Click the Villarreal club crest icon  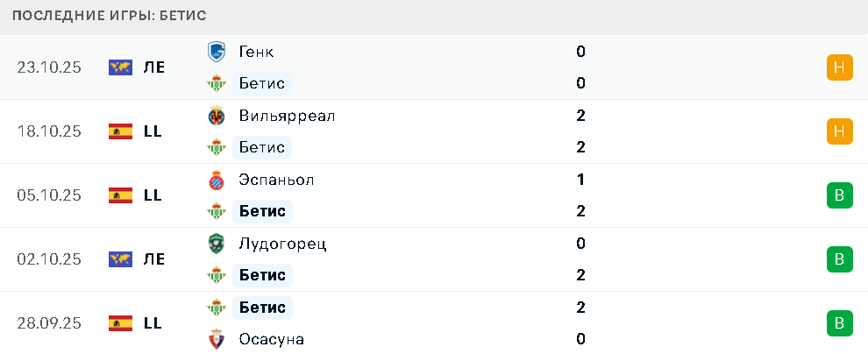click(216, 116)
